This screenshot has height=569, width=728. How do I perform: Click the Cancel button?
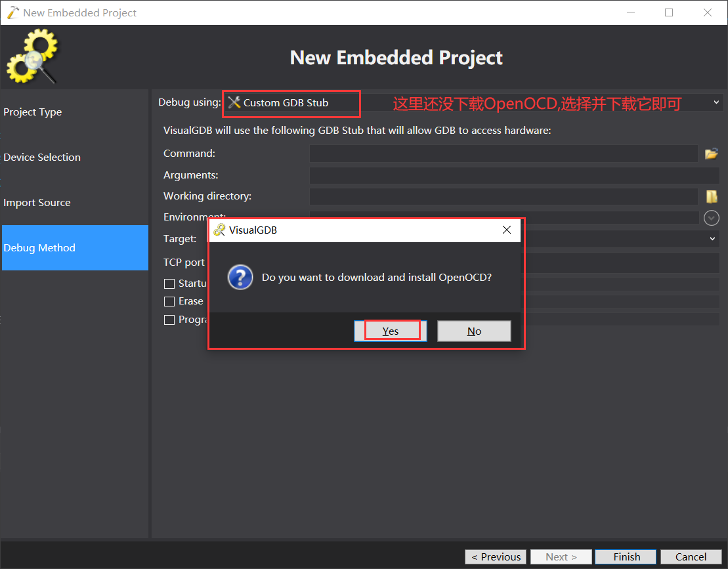pos(691,557)
